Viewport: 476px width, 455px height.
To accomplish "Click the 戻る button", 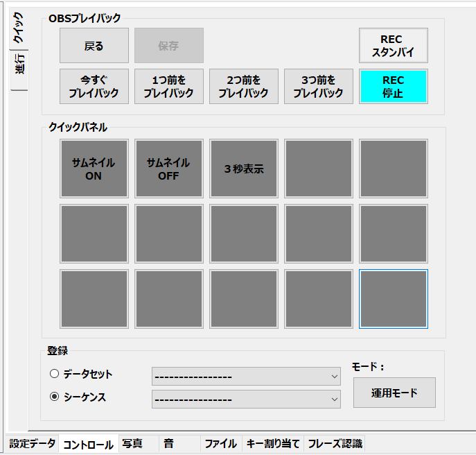I will [x=94, y=46].
